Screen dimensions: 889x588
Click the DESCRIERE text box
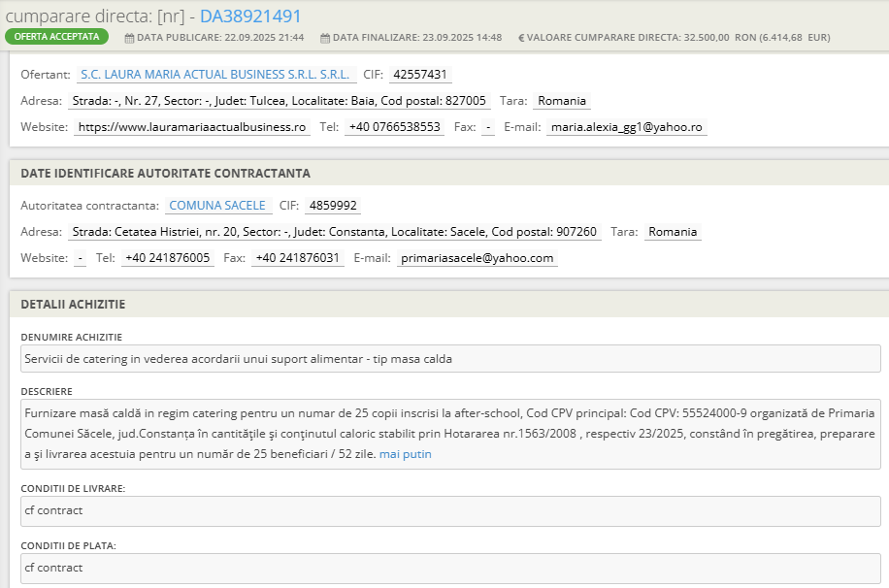[x=450, y=435]
